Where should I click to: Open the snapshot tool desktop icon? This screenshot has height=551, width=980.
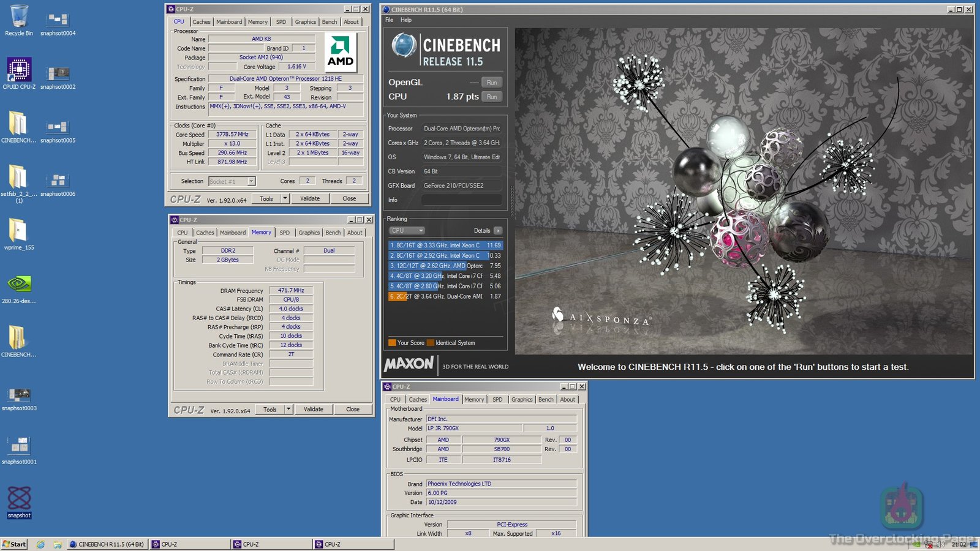coord(19,499)
